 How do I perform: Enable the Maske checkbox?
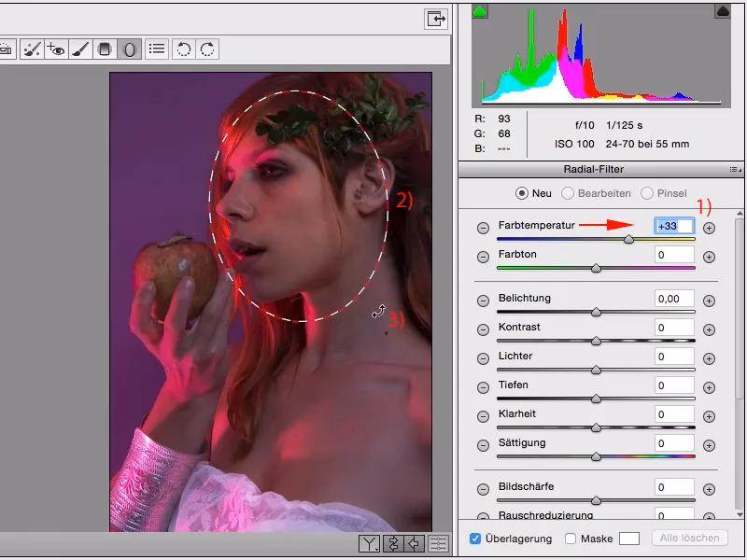pyautogui.click(x=571, y=539)
